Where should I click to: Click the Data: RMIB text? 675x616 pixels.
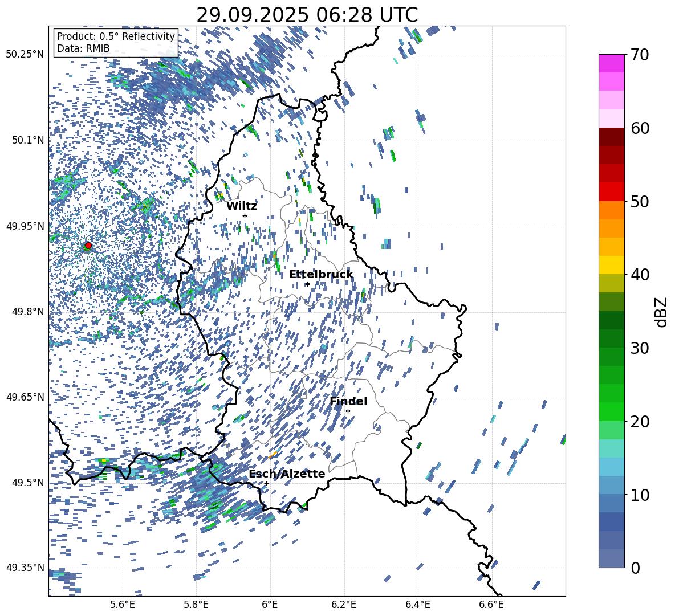pyautogui.click(x=83, y=48)
